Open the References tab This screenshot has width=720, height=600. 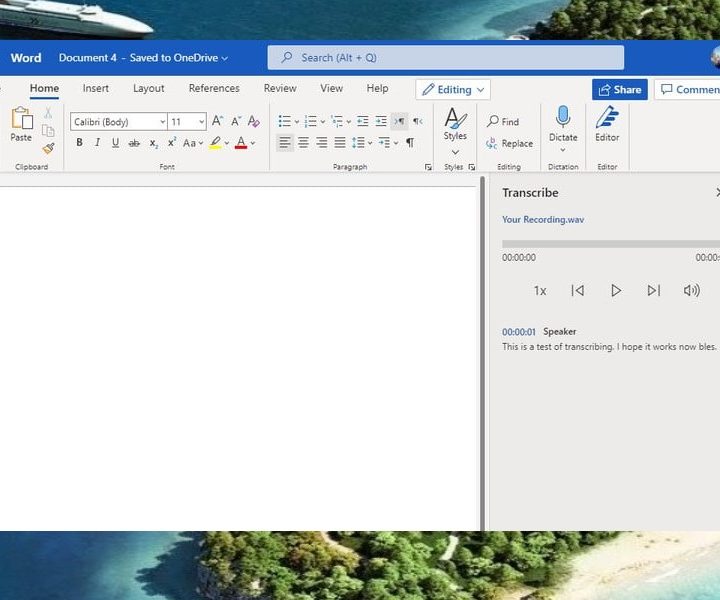tap(214, 88)
